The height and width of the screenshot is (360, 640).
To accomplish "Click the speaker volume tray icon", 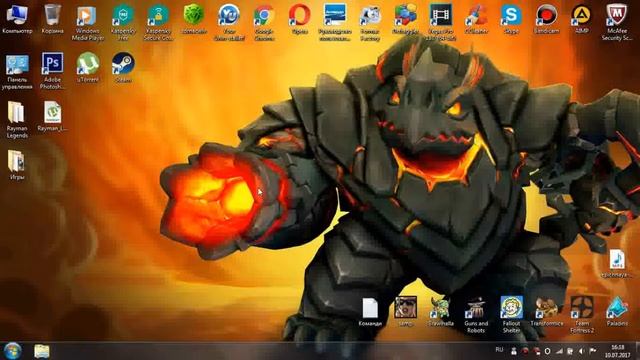I will click(581, 351).
